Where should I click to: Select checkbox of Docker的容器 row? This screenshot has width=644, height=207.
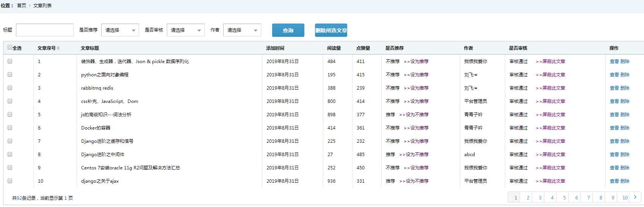(10, 128)
